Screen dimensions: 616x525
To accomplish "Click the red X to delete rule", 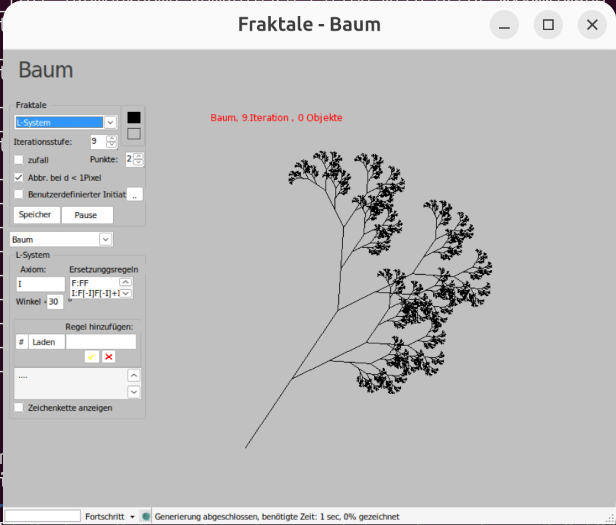I will (108, 356).
